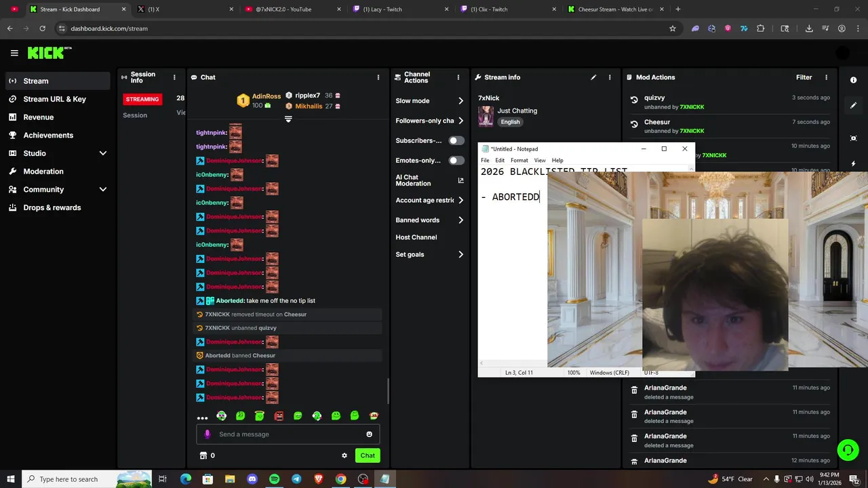Pick the red angry emote
Viewport: 868px width, 488px height.
point(279,416)
